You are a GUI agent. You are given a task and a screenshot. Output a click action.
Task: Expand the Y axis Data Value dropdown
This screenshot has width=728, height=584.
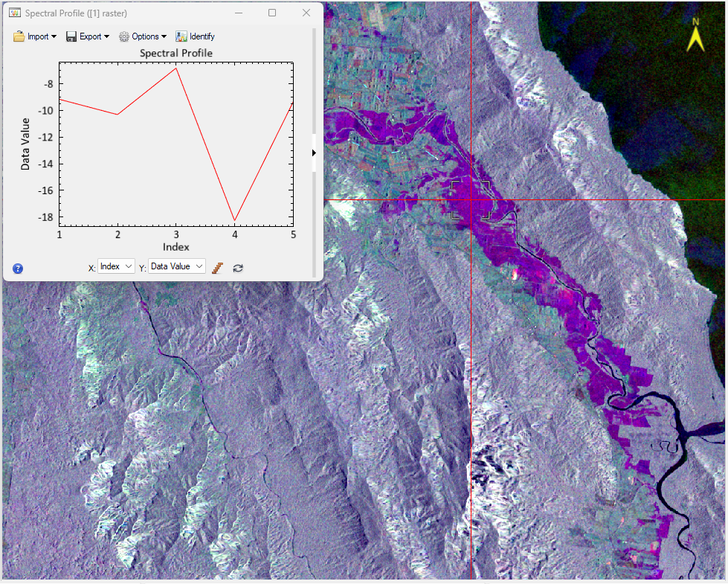pos(176,266)
